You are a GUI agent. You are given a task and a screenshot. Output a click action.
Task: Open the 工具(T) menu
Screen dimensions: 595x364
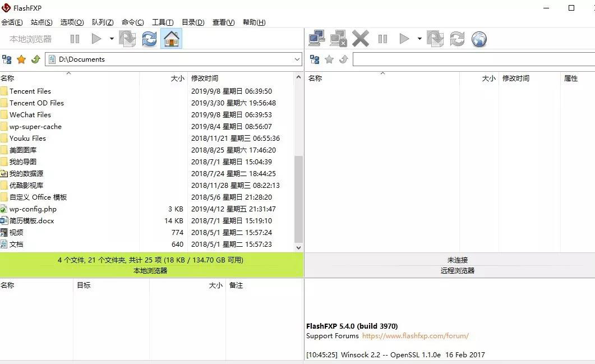(163, 22)
